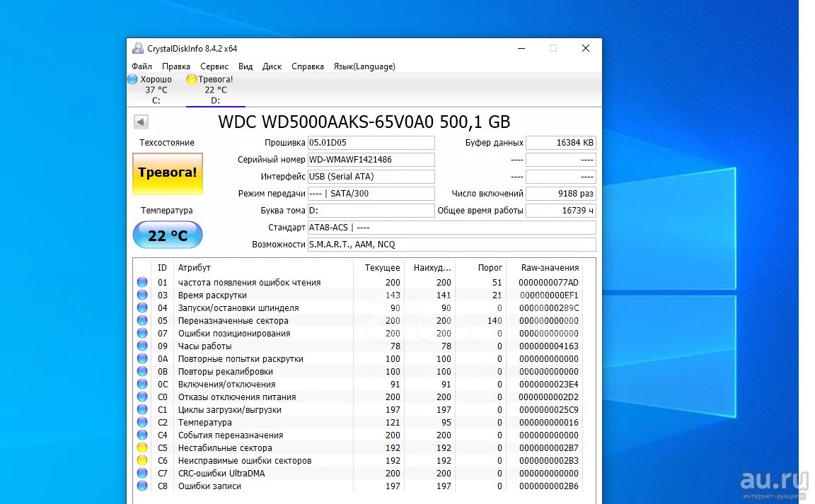Click the 22 °C temperature button
Image resolution: width=815 pixels, height=504 pixels.
pyautogui.click(x=168, y=235)
